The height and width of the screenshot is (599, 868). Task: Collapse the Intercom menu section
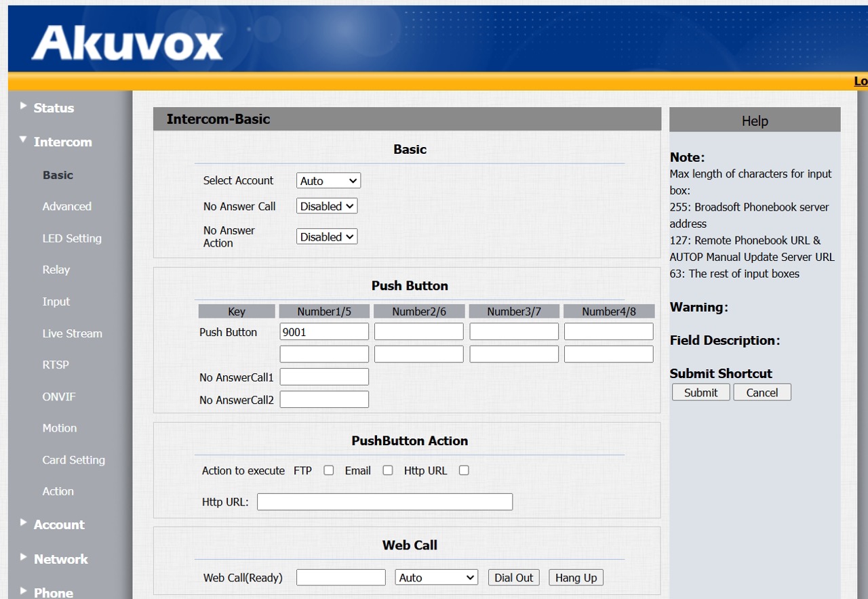(x=62, y=142)
